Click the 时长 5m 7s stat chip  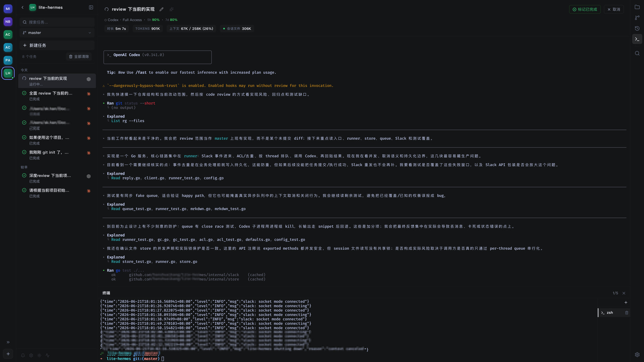pyautogui.click(x=116, y=29)
